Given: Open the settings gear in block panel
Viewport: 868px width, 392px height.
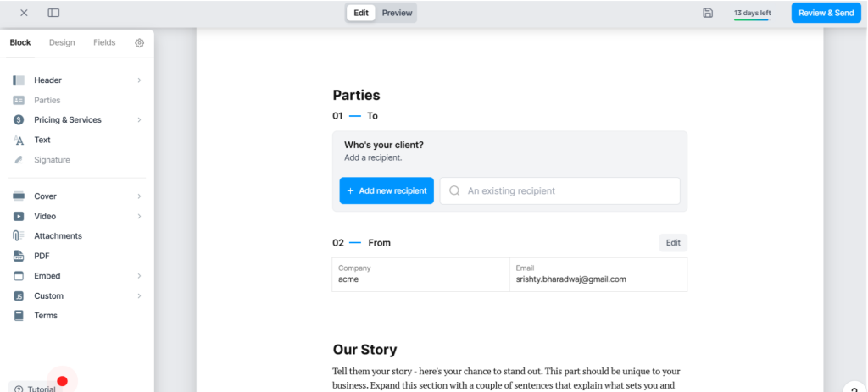Looking at the screenshot, I should [140, 42].
